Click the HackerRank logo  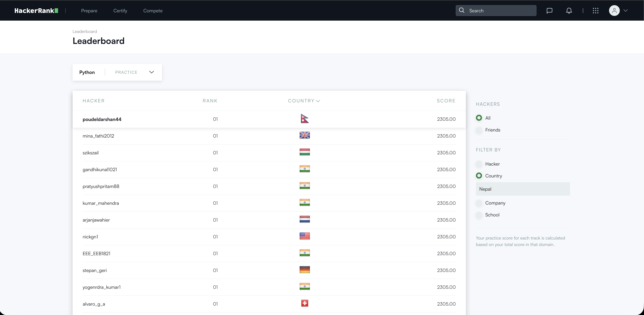click(x=36, y=11)
